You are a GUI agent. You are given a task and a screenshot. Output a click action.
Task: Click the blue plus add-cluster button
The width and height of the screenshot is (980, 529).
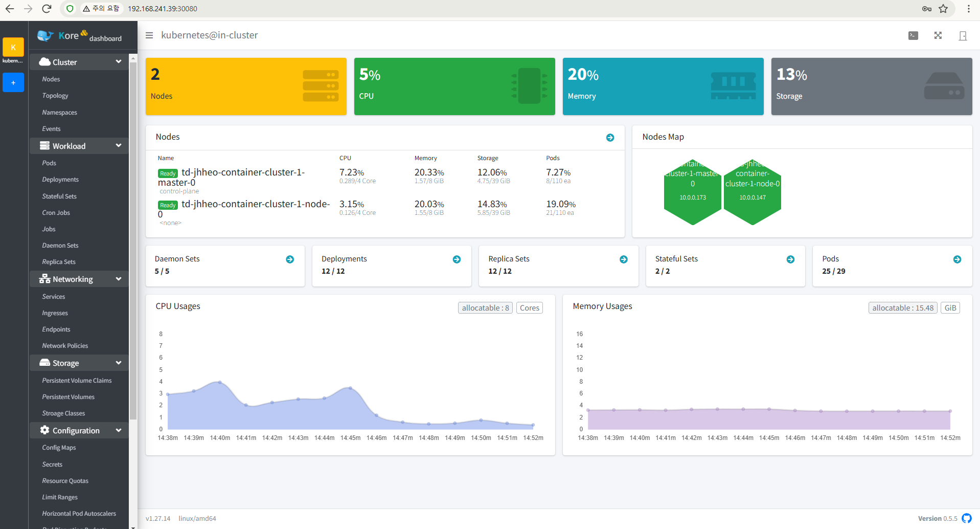pos(13,82)
